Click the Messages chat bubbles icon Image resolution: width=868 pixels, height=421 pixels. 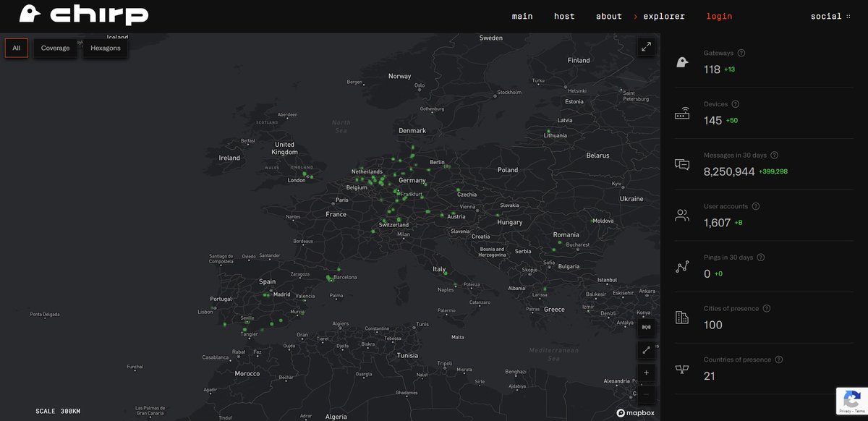pos(682,164)
